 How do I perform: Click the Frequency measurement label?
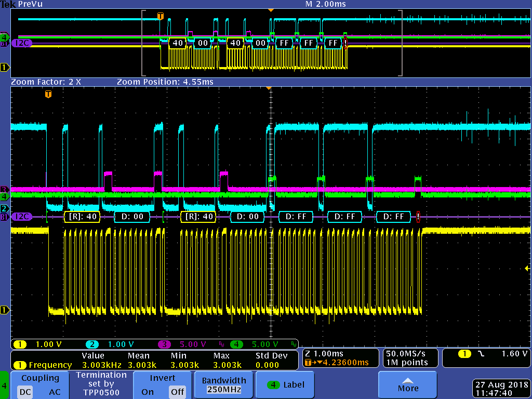point(50,365)
